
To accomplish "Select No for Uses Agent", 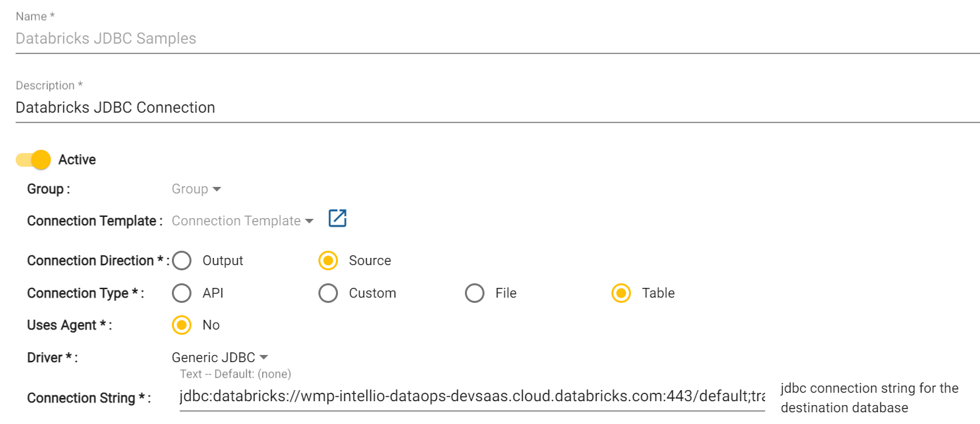I will [x=182, y=325].
